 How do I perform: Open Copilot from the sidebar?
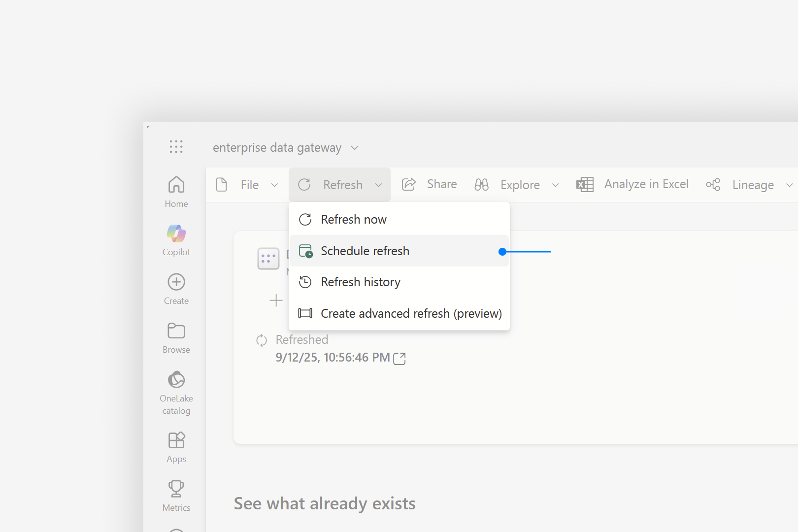pyautogui.click(x=176, y=240)
